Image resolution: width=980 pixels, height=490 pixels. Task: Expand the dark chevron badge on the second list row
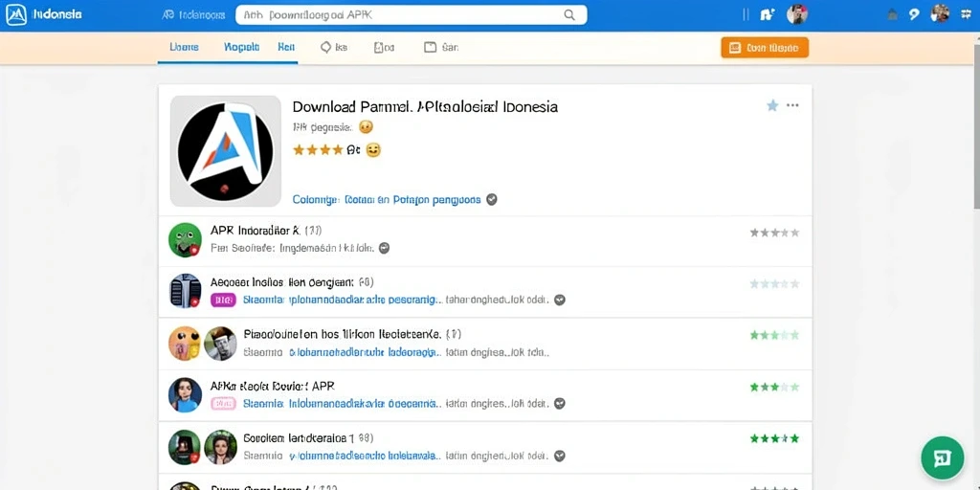click(560, 300)
